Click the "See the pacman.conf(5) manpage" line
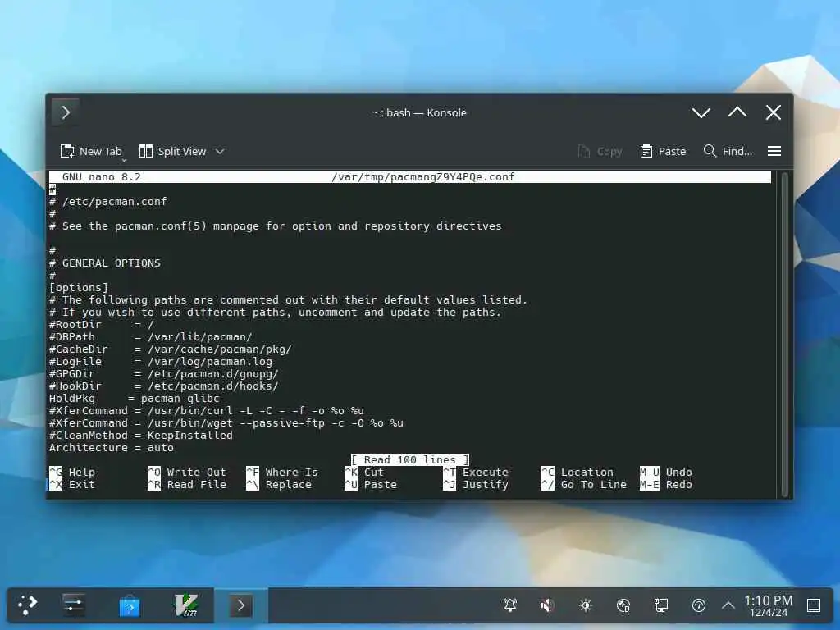 [276, 226]
